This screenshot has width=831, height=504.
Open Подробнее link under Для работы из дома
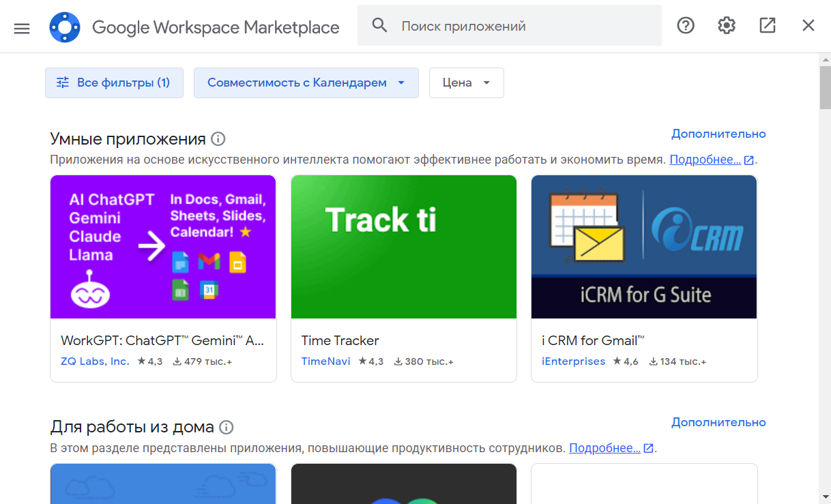pos(604,448)
